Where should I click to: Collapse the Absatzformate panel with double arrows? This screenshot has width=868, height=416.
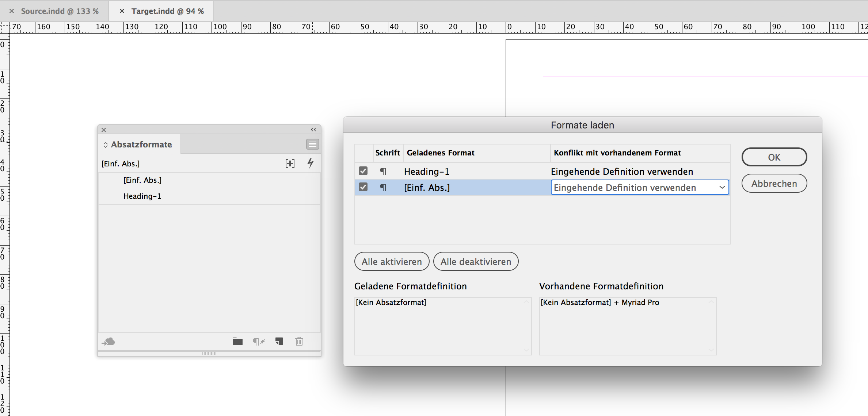(313, 129)
